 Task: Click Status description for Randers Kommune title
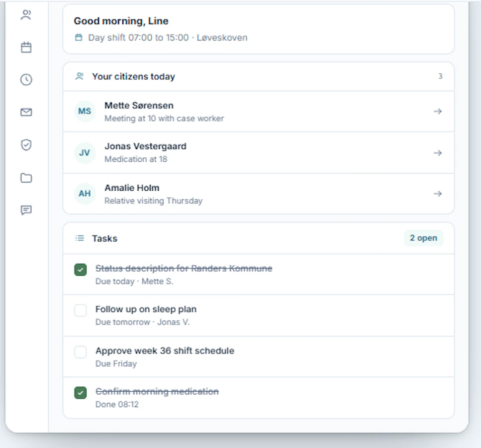[x=184, y=268]
